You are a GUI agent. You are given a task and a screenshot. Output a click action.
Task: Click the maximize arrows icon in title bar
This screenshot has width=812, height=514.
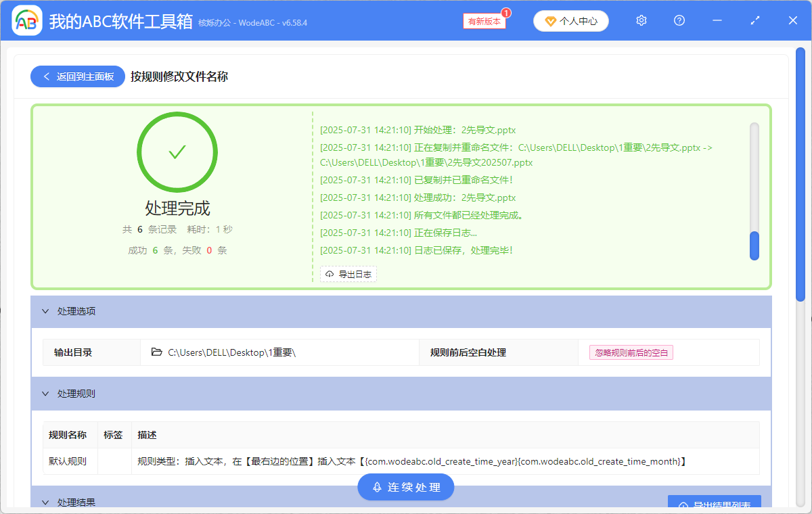point(754,20)
